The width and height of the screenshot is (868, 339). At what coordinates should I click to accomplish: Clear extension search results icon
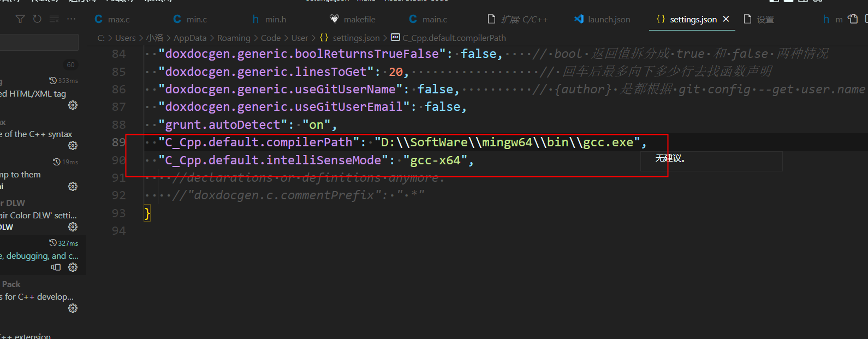[54, 19]
